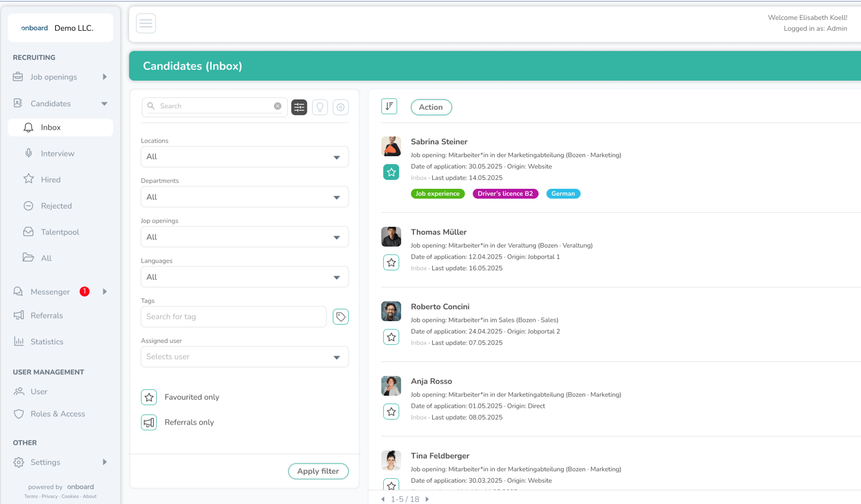Click the lightbulb icon next to search

[320, 107]
